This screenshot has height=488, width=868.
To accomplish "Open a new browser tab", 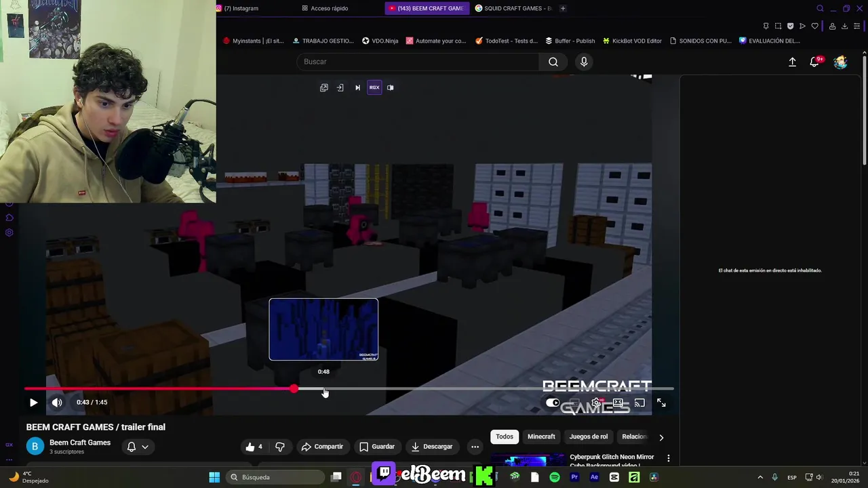I will [x=563, y=8].
